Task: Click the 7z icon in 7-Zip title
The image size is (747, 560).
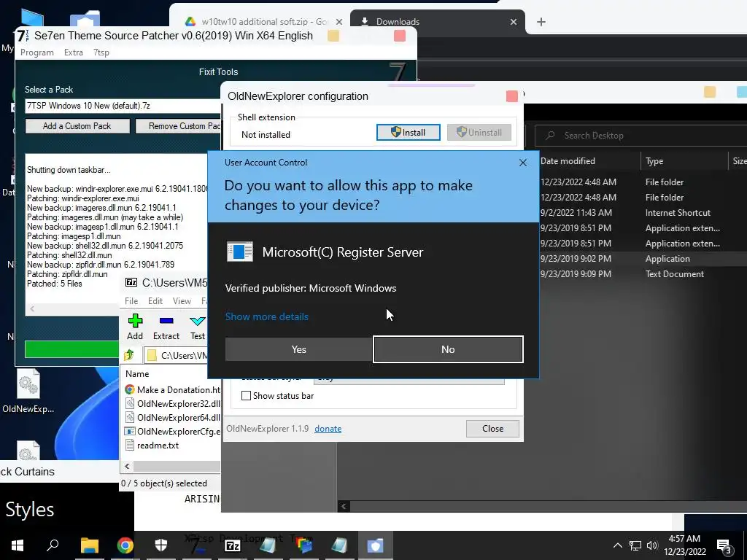Action: [131, 282]
